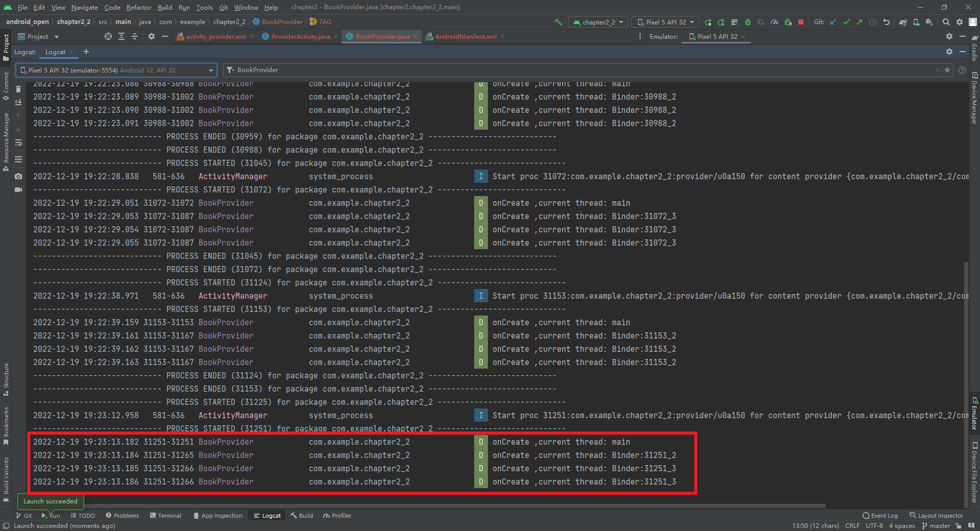
Task: Click the Search Everywhere magnifier icon
Action: pos(946,22)
